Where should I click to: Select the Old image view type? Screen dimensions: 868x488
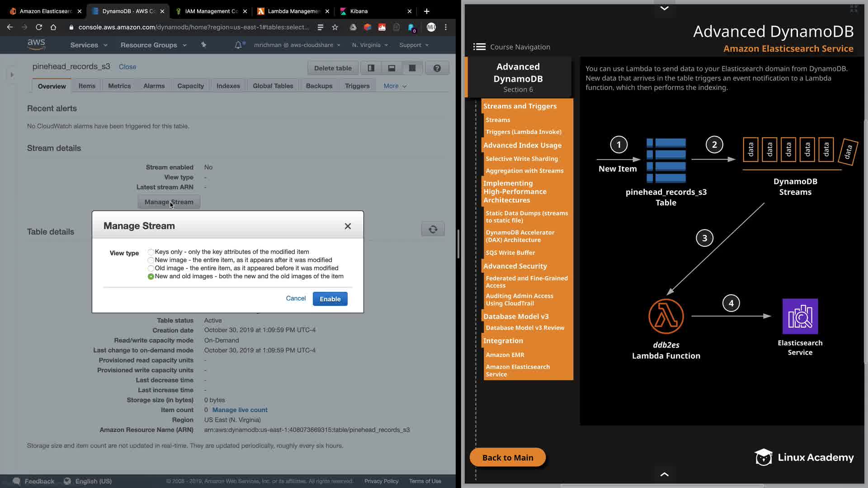151,268
